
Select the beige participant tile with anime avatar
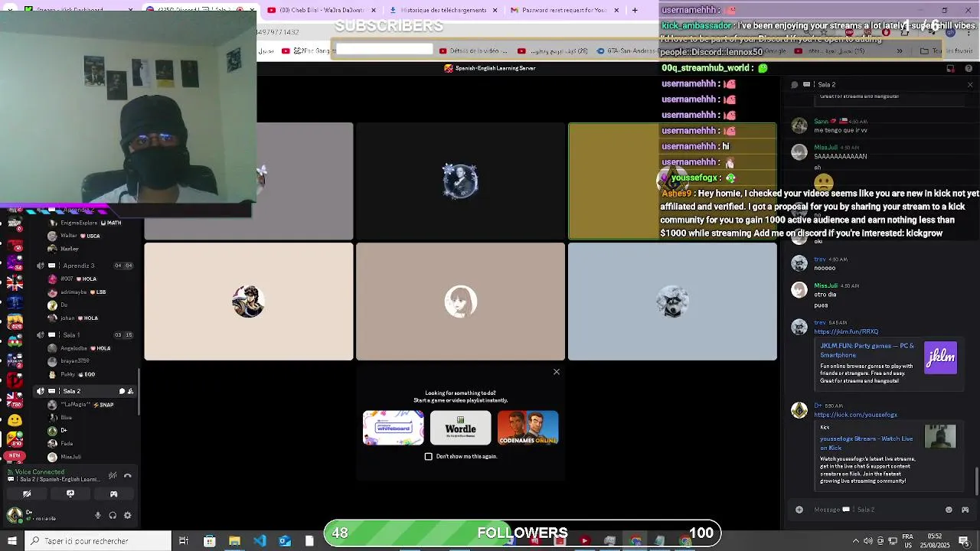pyautogui.click(x=249, y=302)
